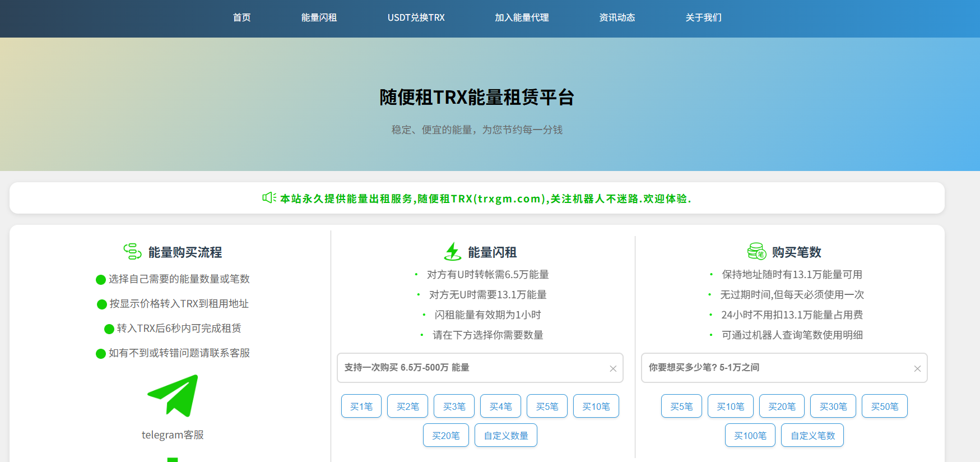
Task: Click text 保持地址随时有13.1万能量可用
Action: [792, 274]
